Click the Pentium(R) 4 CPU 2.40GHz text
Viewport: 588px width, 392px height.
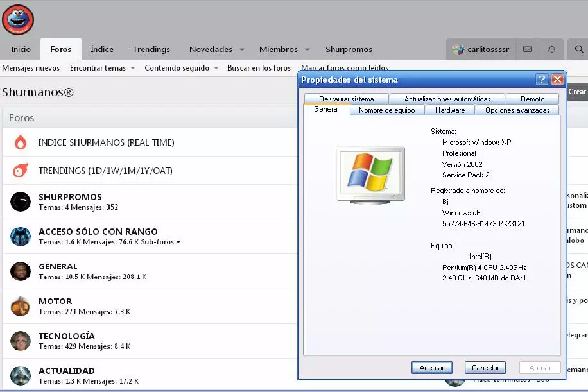click(x=485, y=268)
